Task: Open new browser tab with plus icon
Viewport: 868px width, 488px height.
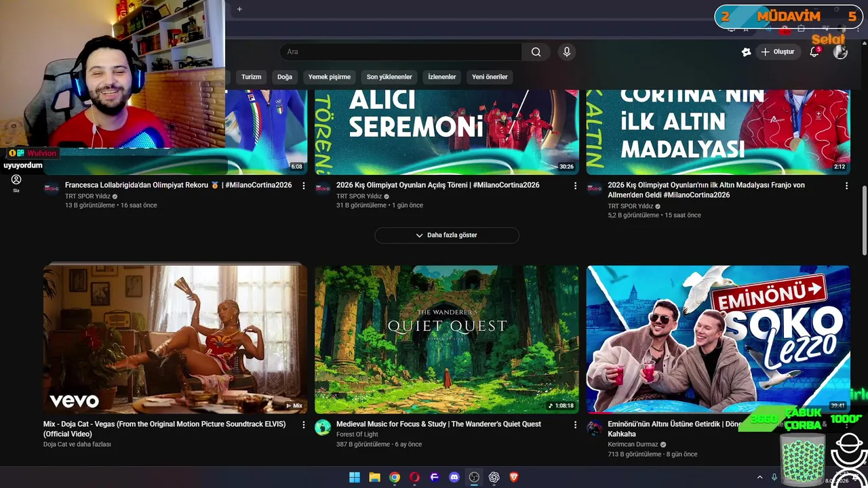Action: pyautogui.click(x=239, y=9)
